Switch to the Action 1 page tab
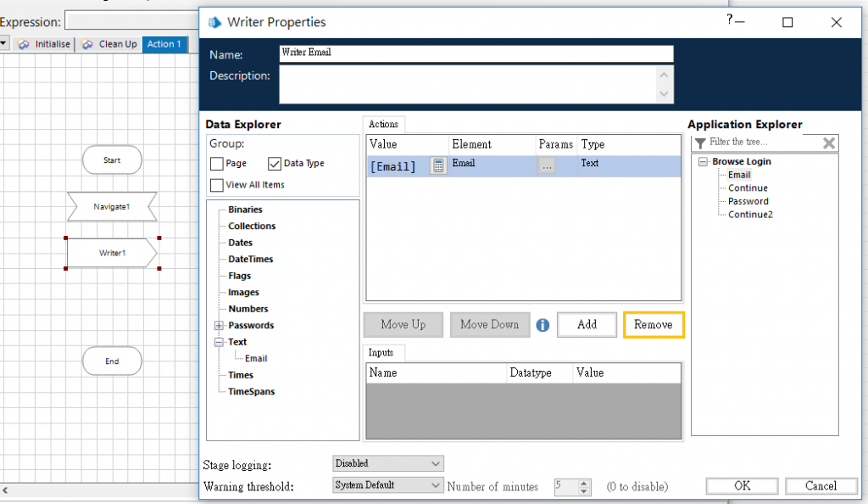 pyautogui.click(x=164, y=44)
